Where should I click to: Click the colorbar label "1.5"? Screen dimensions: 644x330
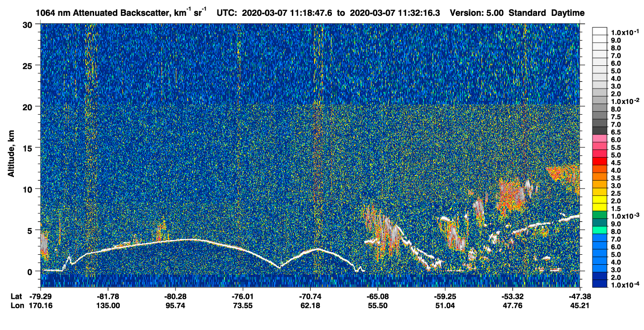[616, 209]
